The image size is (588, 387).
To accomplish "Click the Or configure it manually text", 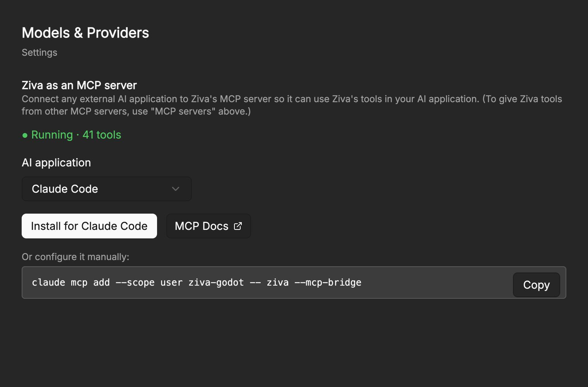I will 75,257.
